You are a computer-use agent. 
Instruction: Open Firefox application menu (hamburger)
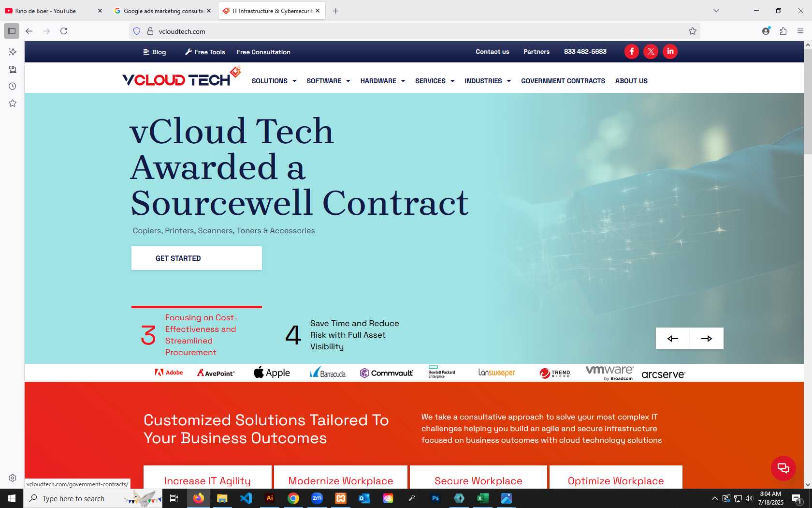click(800, 31)
